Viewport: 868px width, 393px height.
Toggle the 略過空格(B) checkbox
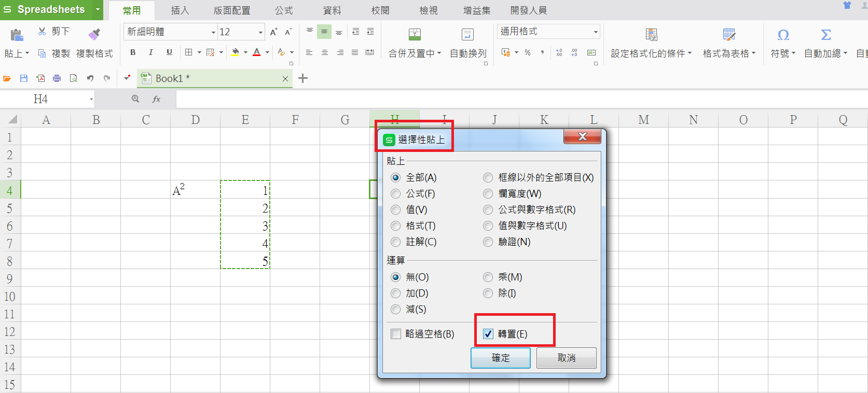coord(396,334)
